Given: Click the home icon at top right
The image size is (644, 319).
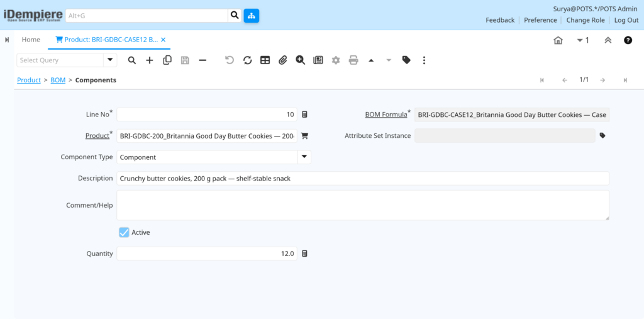Looking at the screenshot, I should click(558, 40).
